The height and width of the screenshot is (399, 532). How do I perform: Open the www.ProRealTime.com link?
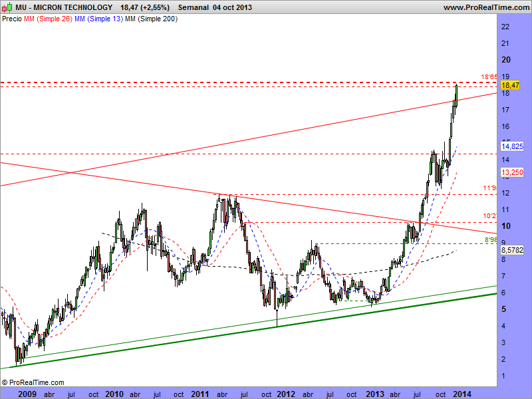[486, 7]
